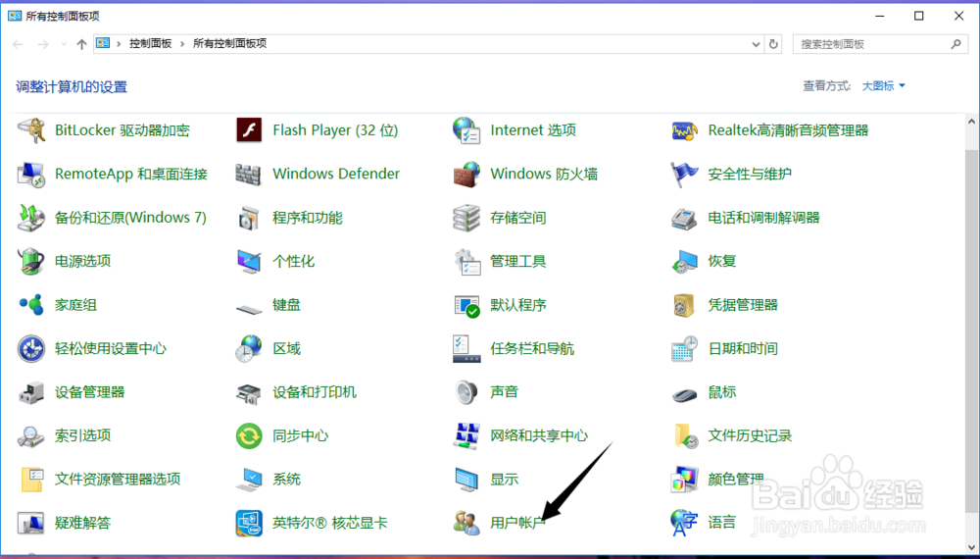Click the Flash Player (32 位) icon
Screen dimensions: 980x559
click(249, 130)
